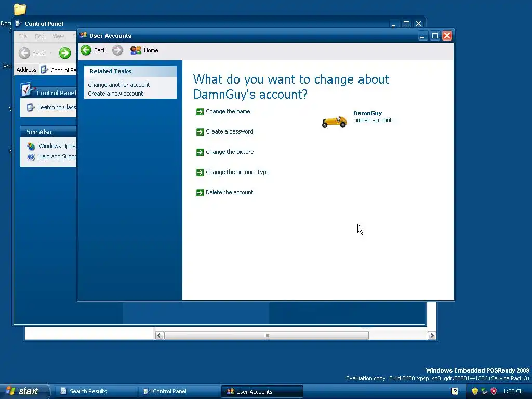Click the Control Panel checkmark icon in sidebar
The width and height of the screenshot is (532, 399).
pyautogui.click(x=27, y=89)
